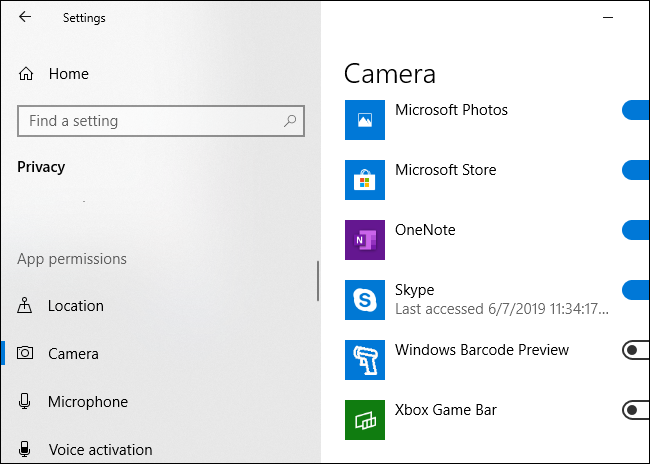Go back using the arrow icon

pos(25,17)
